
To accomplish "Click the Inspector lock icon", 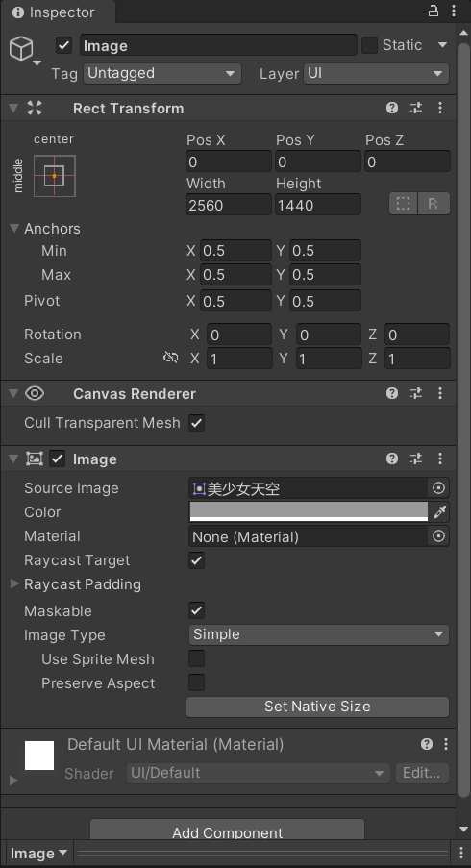I will tap(434, 11).
